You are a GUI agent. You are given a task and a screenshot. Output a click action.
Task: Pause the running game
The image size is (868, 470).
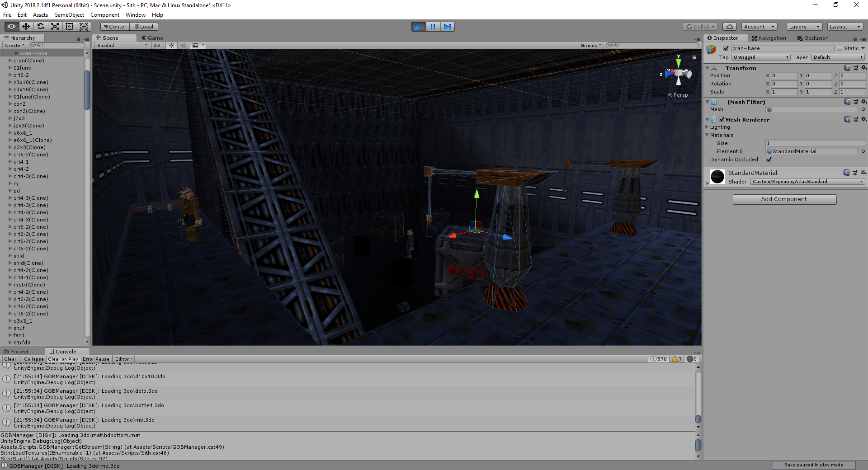point(433,27)
